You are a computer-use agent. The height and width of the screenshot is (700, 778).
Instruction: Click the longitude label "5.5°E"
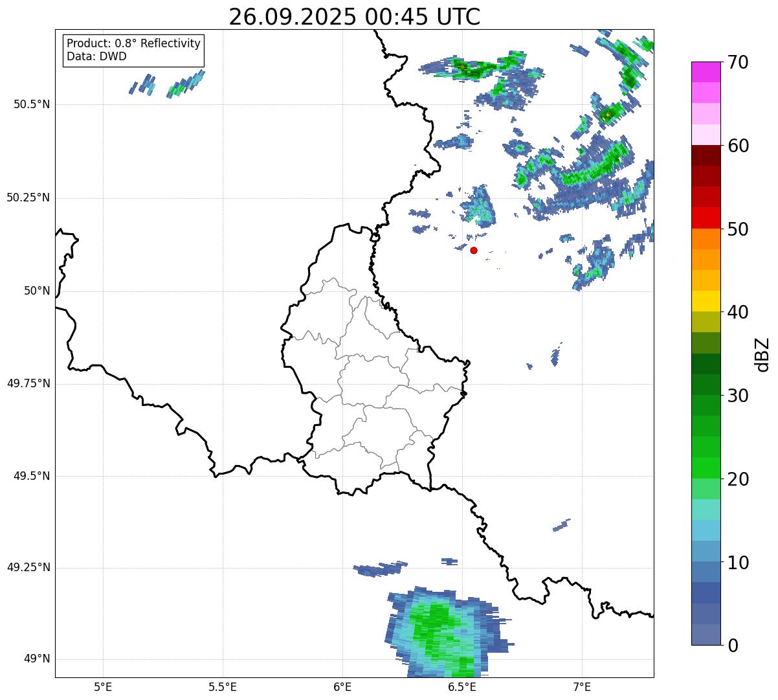click(x=223, y=686)
